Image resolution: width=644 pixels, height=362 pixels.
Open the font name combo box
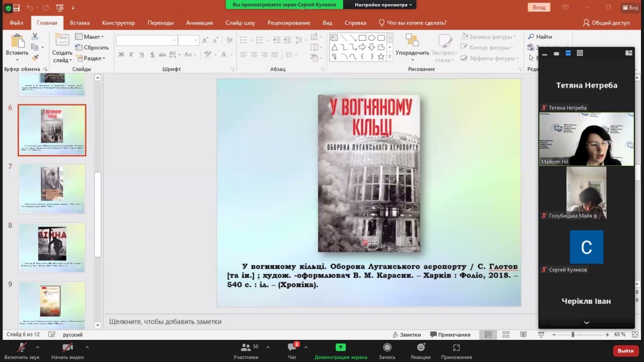coord(147,40)
